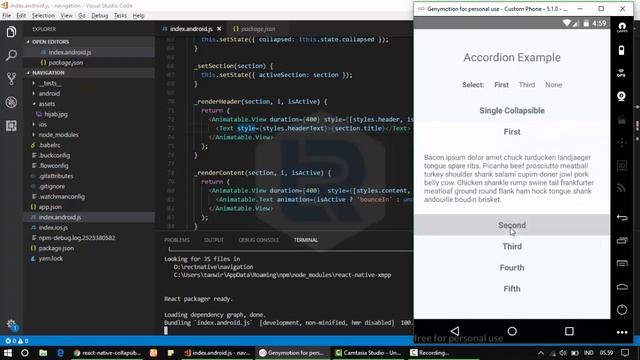The width and height of the screenshot is (640, 360).
Task: Open the Search view in activity bar
Action: pyautogui.click(x=11, y=55)
